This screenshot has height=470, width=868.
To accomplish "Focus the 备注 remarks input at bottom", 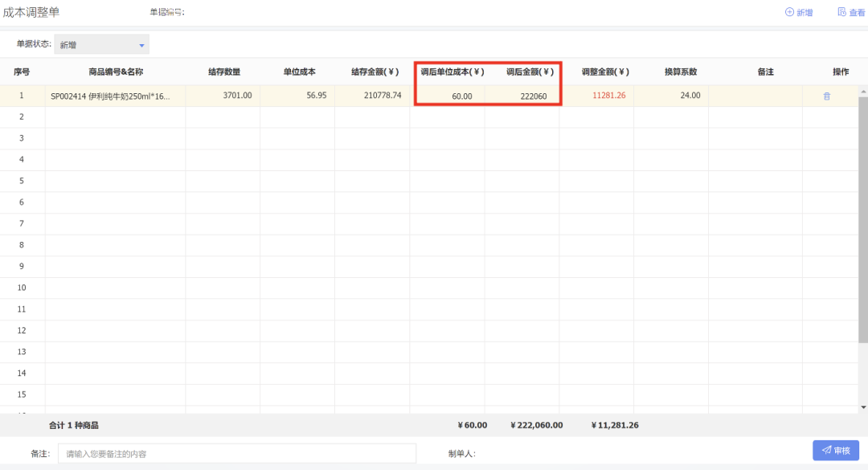I will click(x=236, y=453).
